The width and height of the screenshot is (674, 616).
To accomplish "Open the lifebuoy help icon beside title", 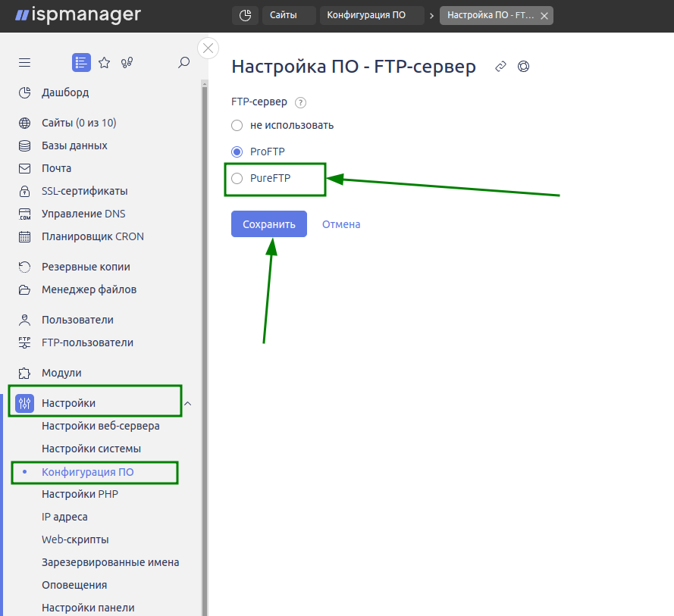I will [523, 67].
